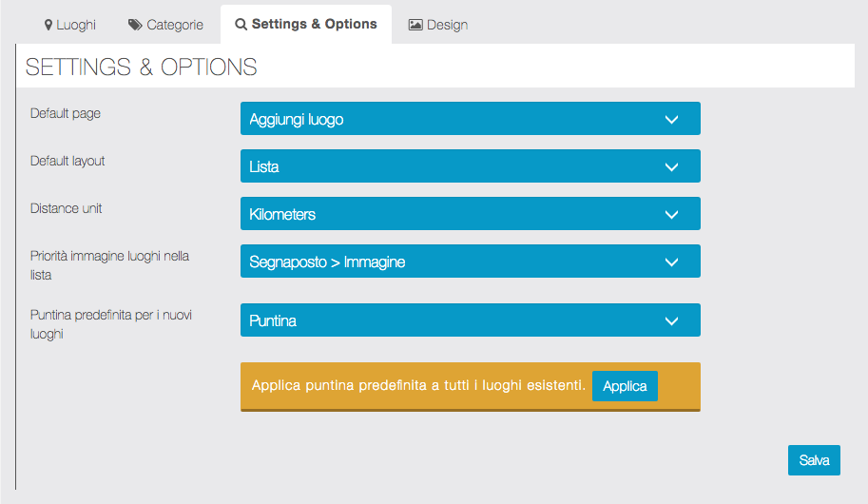Image resolution: width=868 pixels, height=504 pixels.
Task: Open the Default layout dropdown showing Lista
Action: [470, 166]
